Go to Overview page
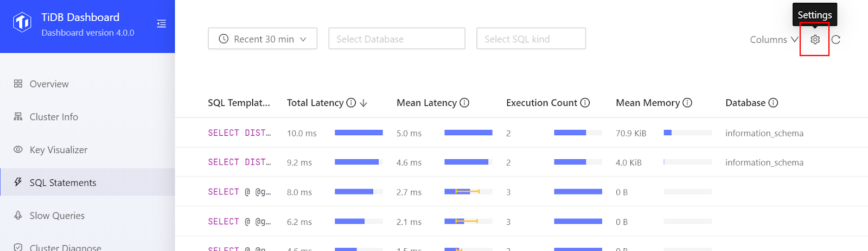This screenshot has height=251, width=868. [49, 84]
